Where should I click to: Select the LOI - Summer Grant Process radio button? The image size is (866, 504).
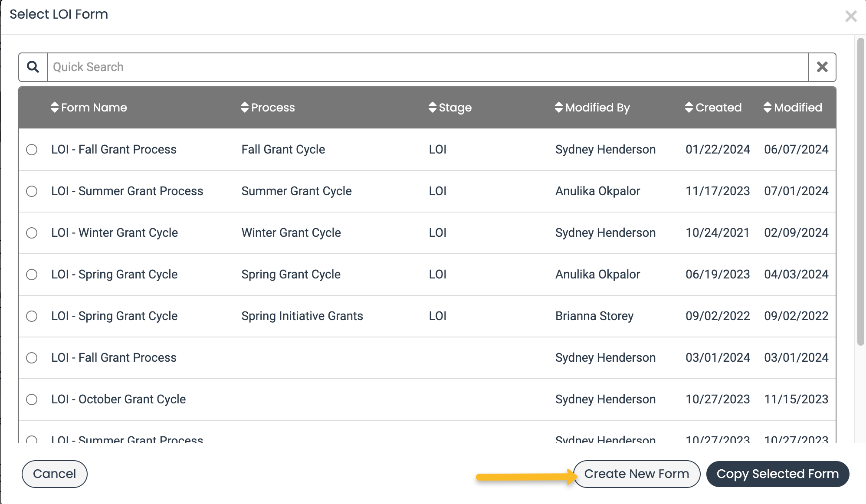pyautogui.click(x=32, y=192)
